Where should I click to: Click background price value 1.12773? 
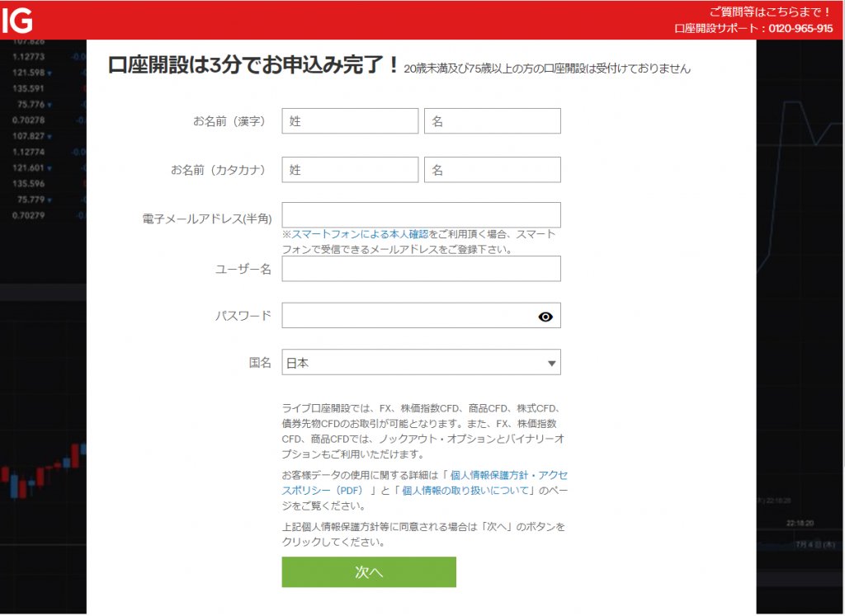(29, 57)
